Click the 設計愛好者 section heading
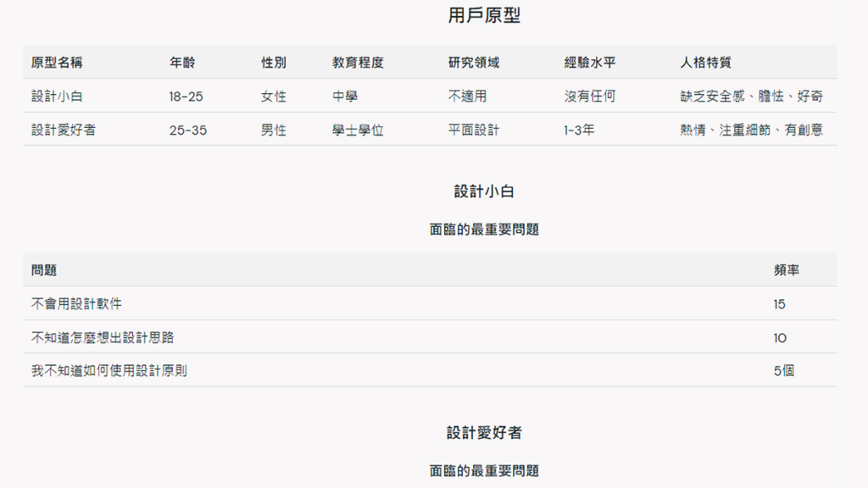 click(484, 433)
